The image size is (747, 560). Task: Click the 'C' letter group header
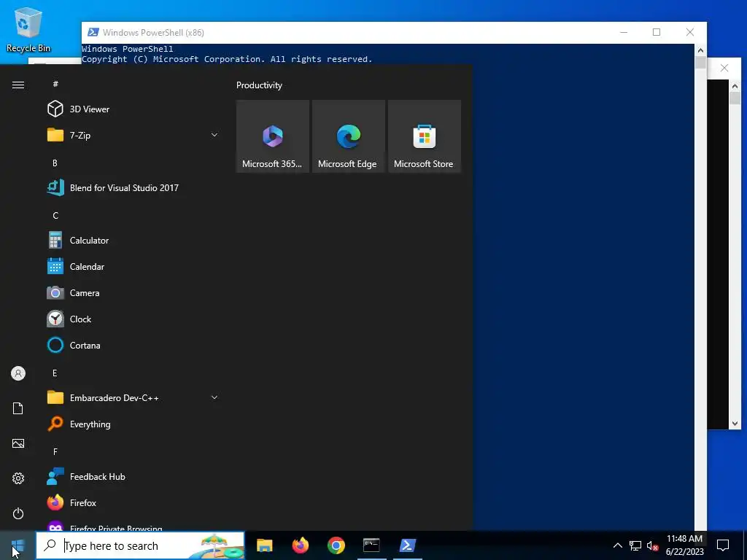[x=55, y=216]
